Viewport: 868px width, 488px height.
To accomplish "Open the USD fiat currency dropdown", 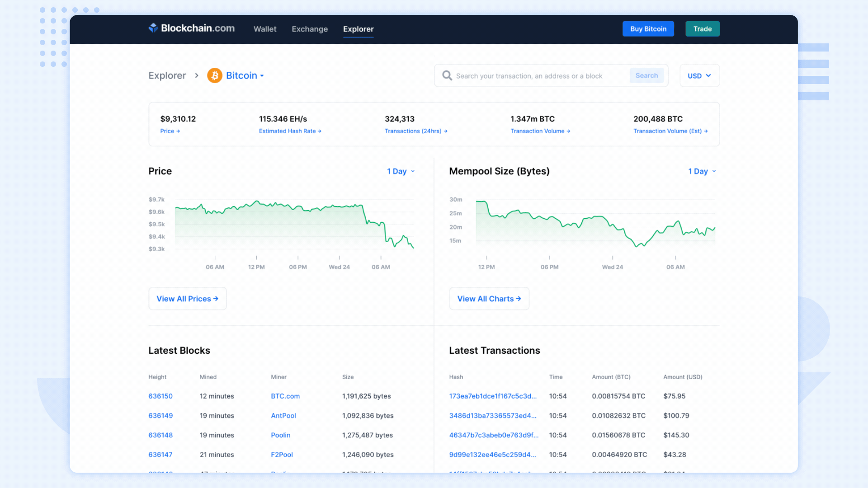I will 699,75.
